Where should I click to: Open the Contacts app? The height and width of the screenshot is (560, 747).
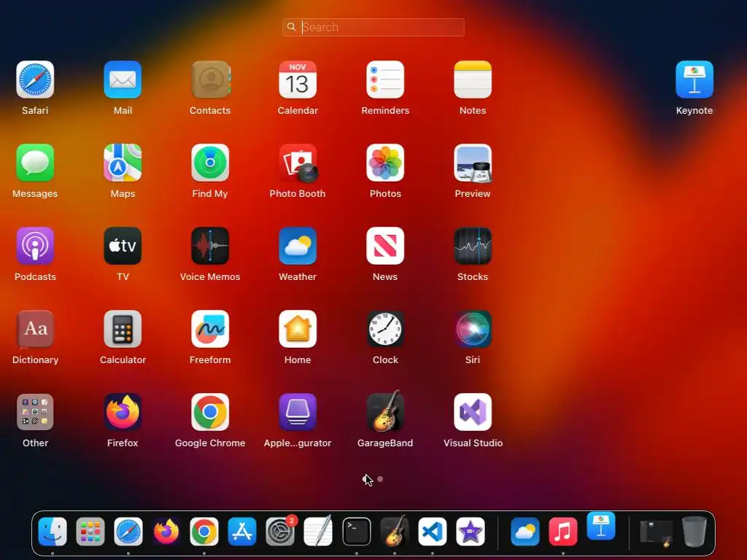click(x=210, y=79)
